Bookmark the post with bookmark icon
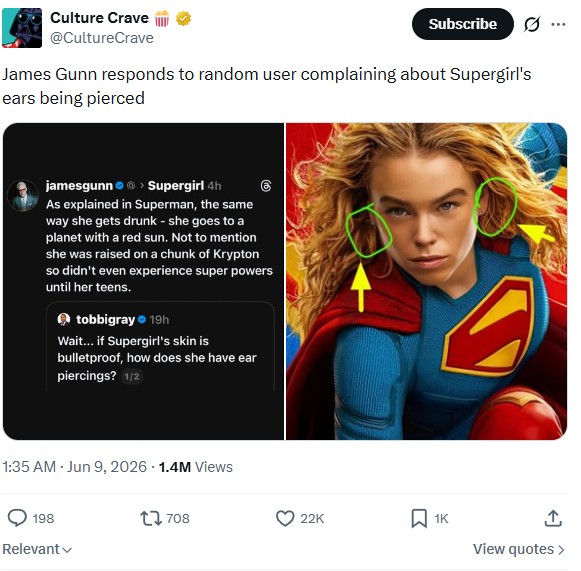The image size is (581, 571). pos(419,518)
